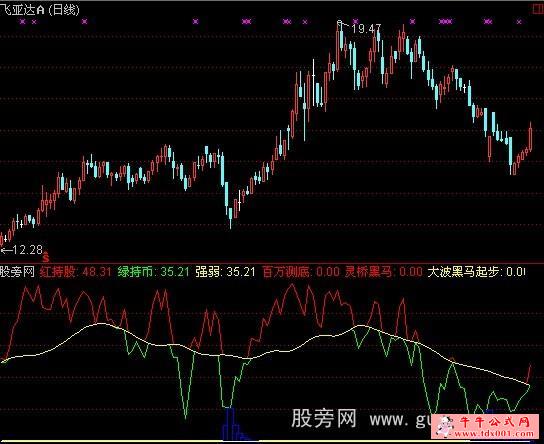Click the 灵桥黑马 indicator label
This screenshot has width=544, height=444.
[x=368, y=272]
